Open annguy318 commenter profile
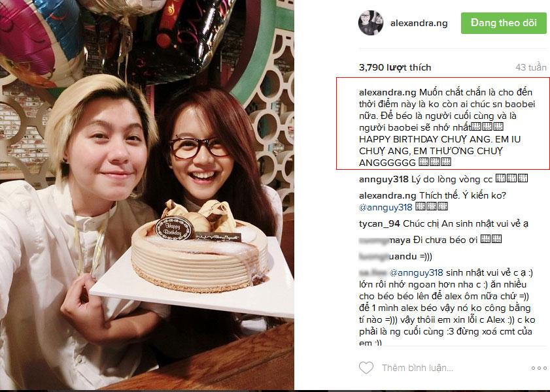 (384, 180)
